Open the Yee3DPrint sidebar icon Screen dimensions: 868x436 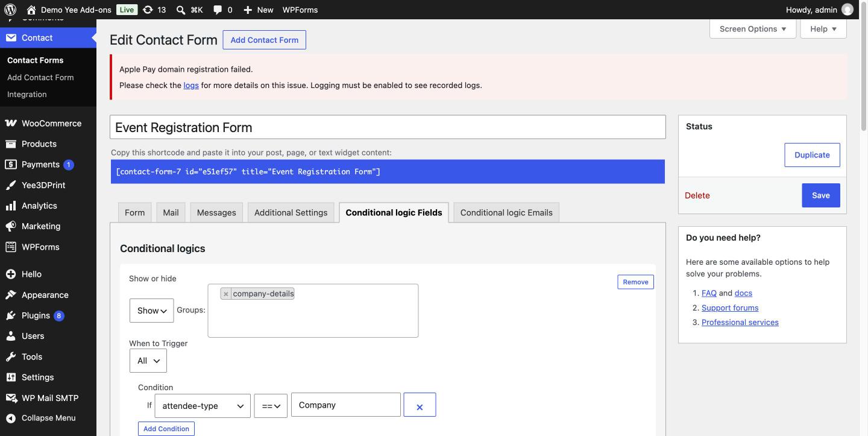click(x=11, y=185)
